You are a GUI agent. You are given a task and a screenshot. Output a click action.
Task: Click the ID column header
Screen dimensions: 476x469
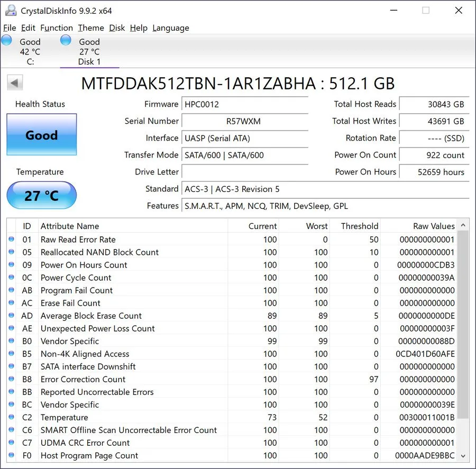27,226
